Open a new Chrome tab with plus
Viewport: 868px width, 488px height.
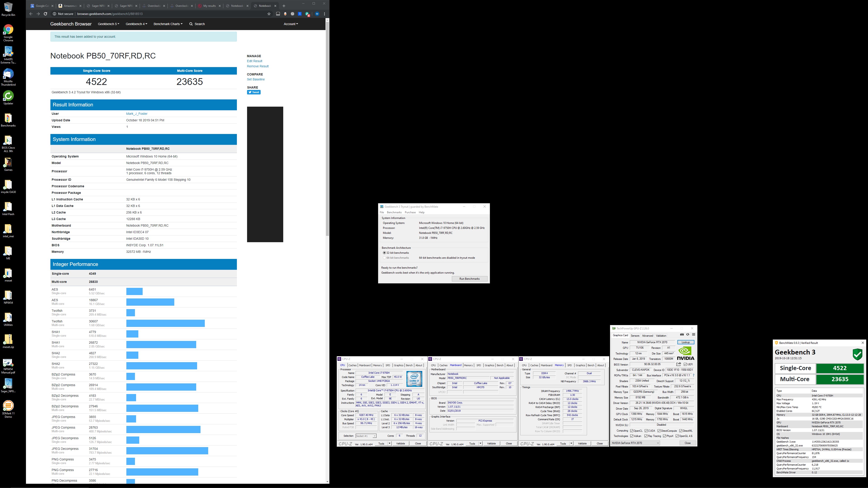click(284, 6)
